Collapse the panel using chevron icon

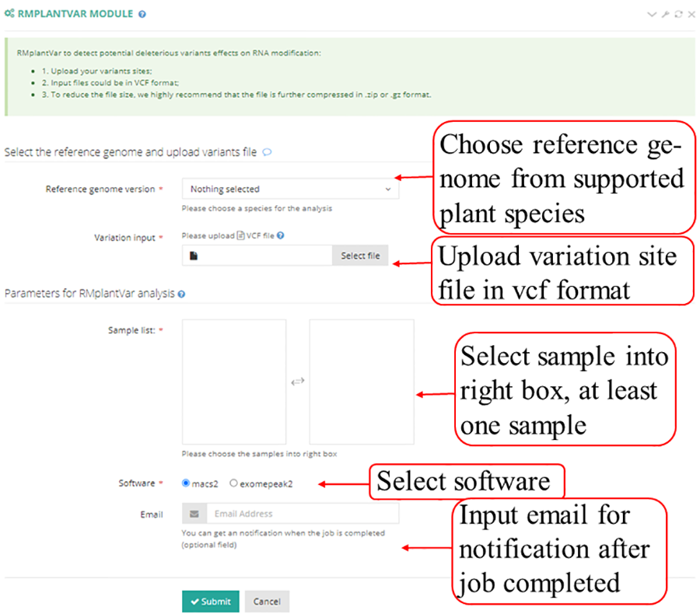[652, 15]
